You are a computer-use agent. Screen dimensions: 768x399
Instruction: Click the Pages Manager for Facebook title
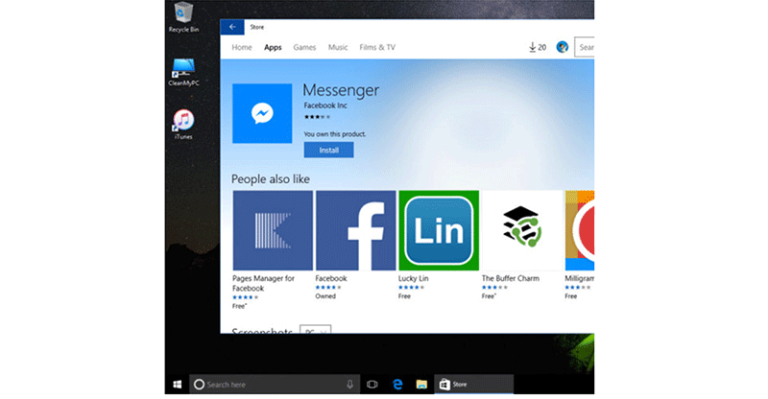coord(264,283)
